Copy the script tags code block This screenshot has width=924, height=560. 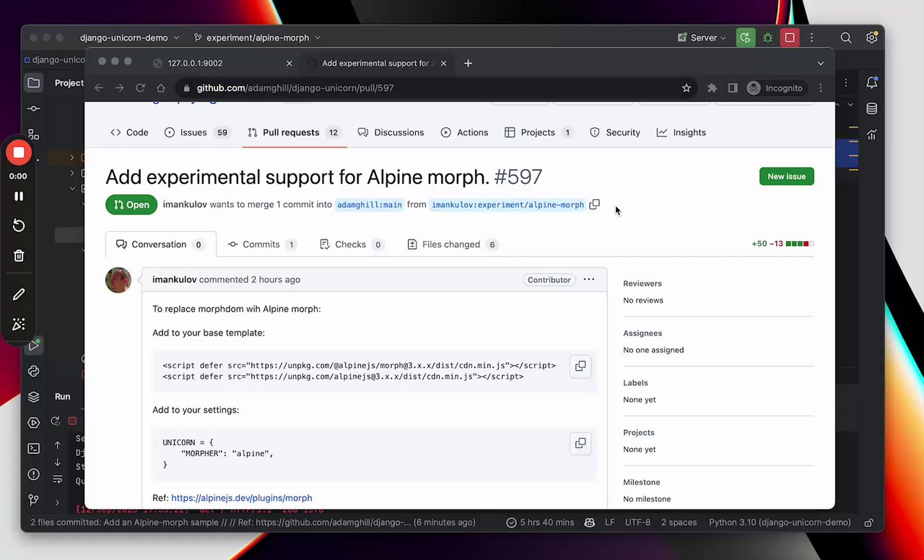[580, 366]
